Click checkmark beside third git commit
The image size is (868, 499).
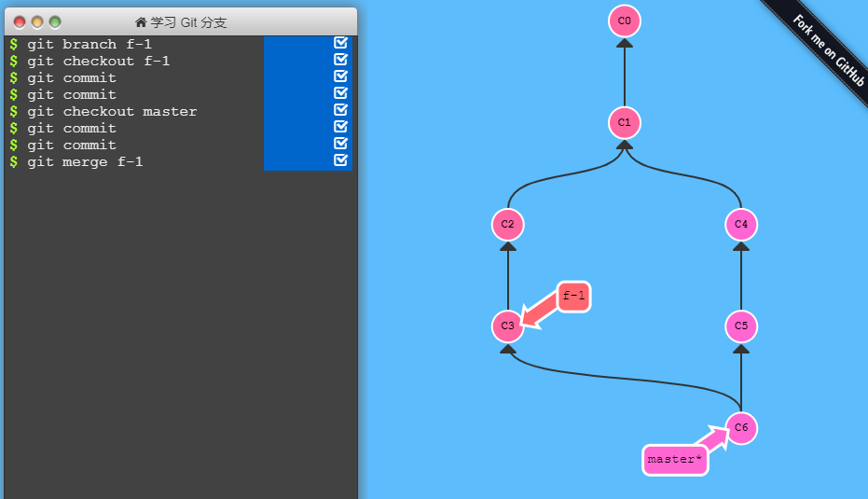(x=340, y=126)
